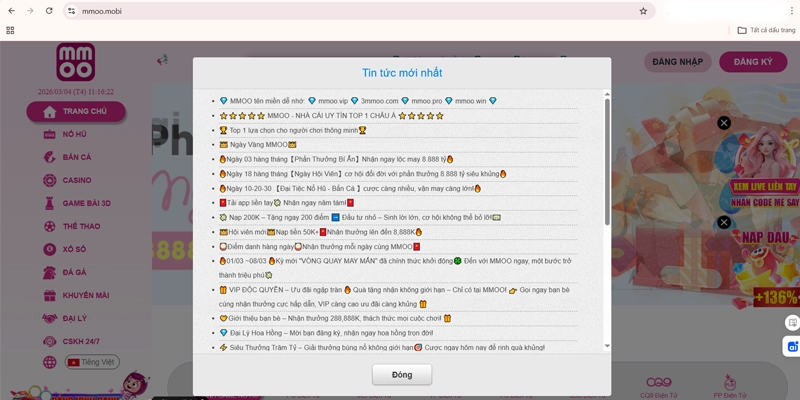The height and width of the screenshot is (400, 800).
Task: Click the Đăng Nhập login button
Action: coord(678,62)
